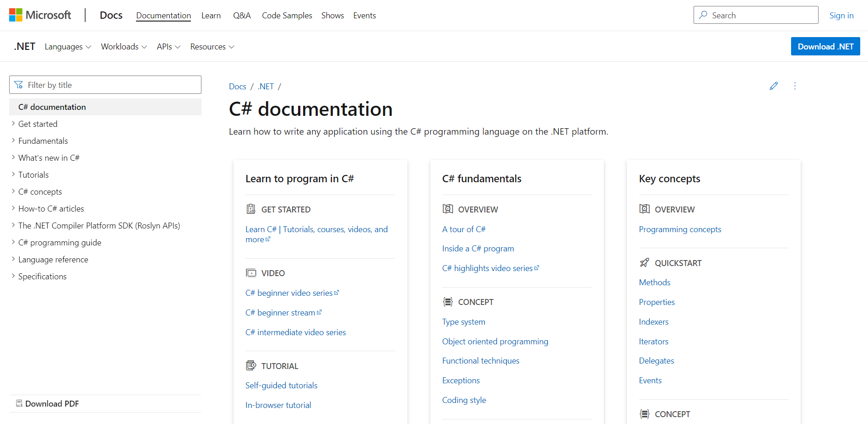Screen dimensions: 868x424
Task: Expand the Roslyn APIs SDK node
Action: pos(13,225)
